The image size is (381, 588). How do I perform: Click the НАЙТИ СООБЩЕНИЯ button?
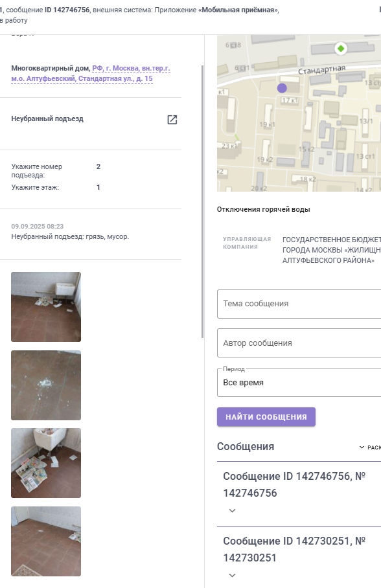[x=266, y=417]
